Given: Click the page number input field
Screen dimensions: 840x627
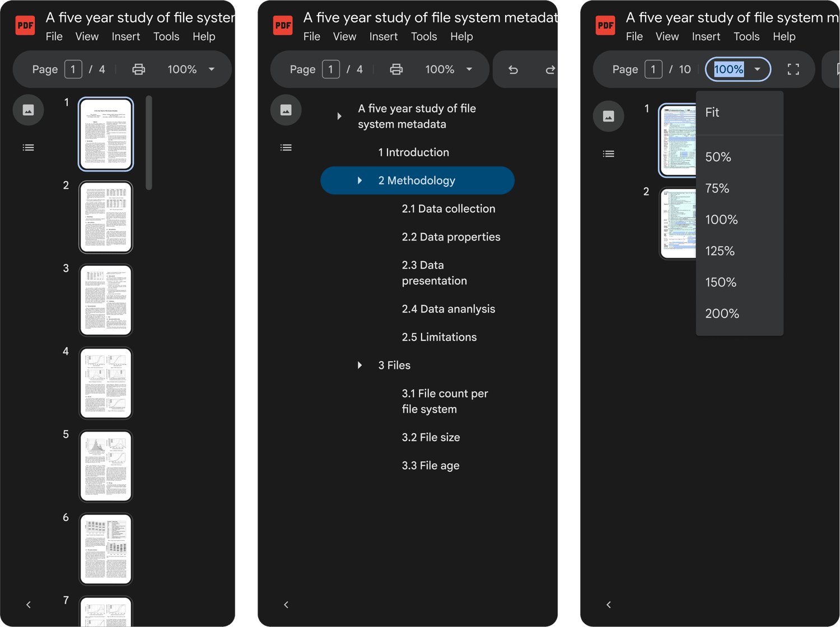Looking at the screenshot, I should (73, 69).
